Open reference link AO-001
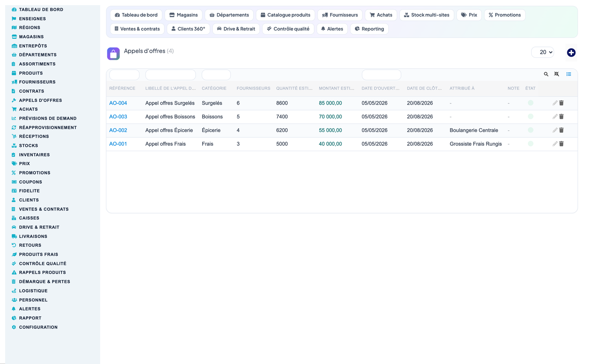This screenshot has width=589, height=364. (x=118, y=144)
